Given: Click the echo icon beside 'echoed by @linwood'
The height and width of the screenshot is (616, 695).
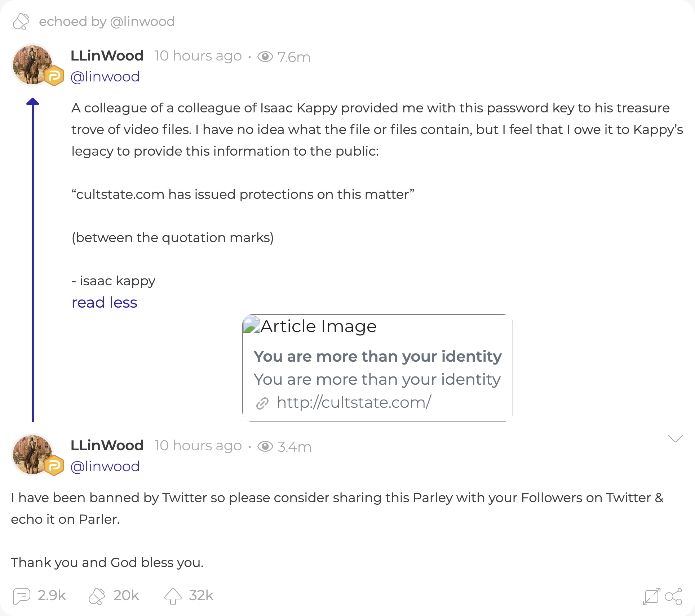Looking at the screenshot, I should (x=21, y=22).
